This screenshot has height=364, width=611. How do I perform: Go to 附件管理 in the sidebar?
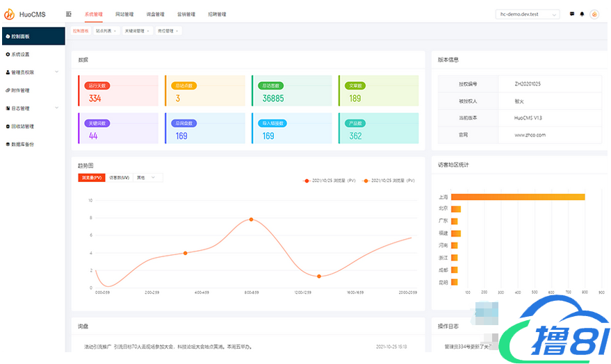click(x=20, y=90)
